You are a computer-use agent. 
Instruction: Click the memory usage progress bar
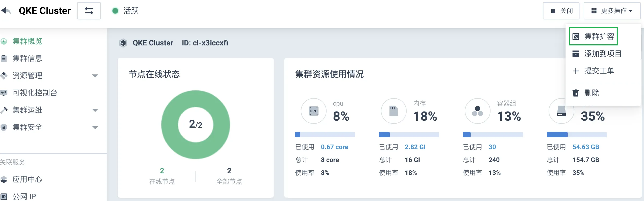pos(409,135)
